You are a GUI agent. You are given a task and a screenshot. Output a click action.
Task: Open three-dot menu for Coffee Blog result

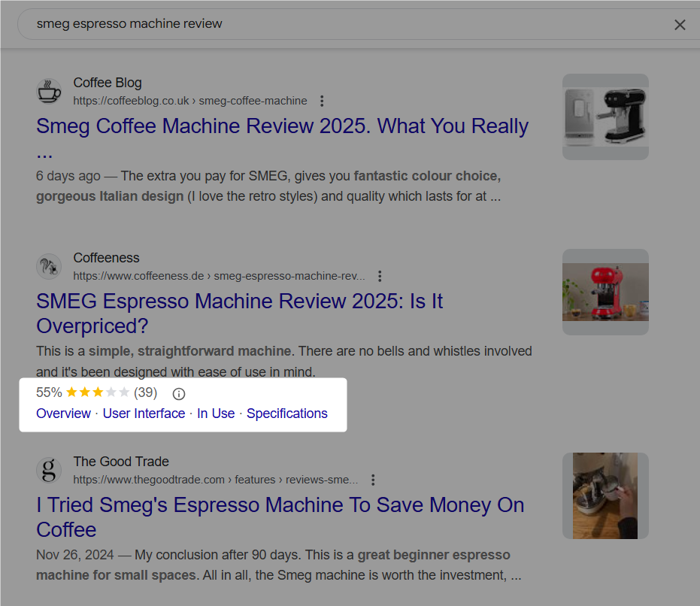click(x=322, y=101)
